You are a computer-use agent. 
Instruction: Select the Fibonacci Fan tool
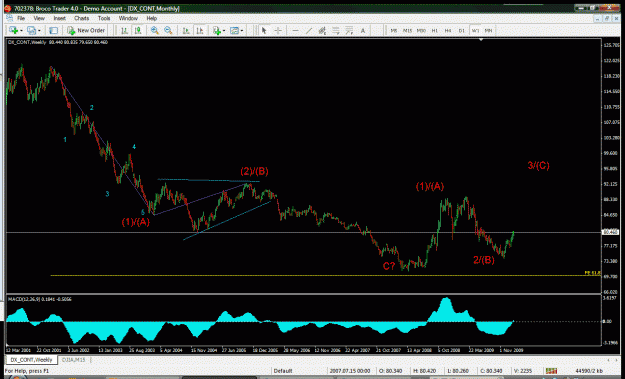(x=349, y=30)
